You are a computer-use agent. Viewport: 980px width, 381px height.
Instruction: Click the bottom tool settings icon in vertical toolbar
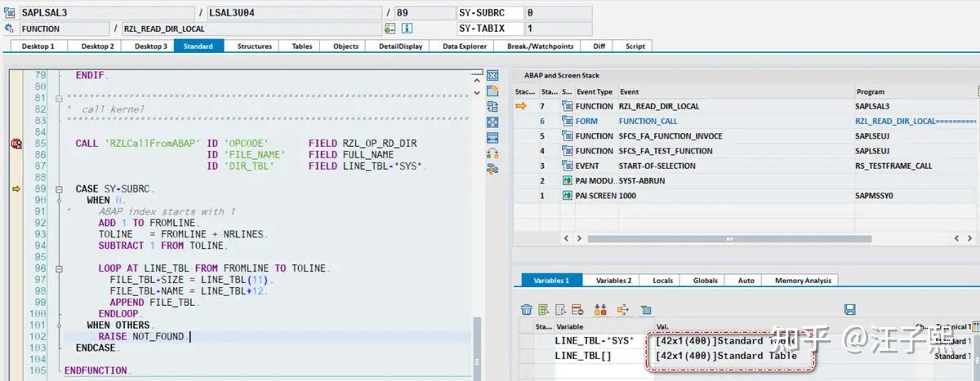[492, 169]
